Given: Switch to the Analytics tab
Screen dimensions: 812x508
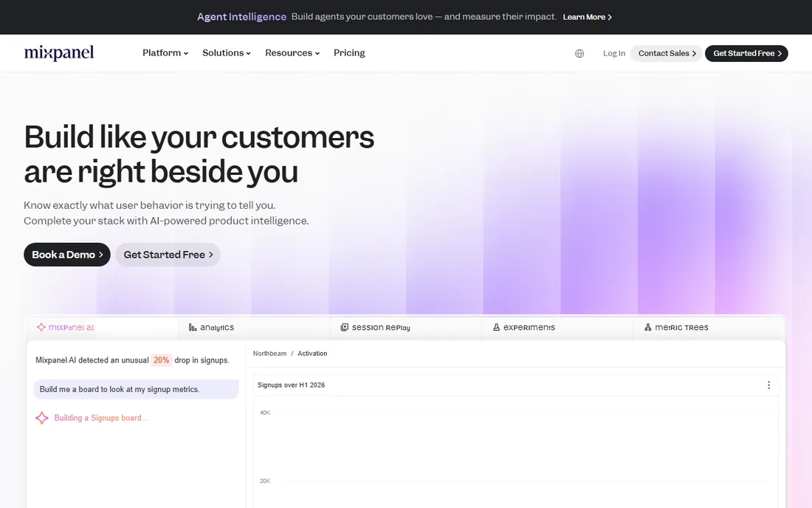Looking at the screenshot, I should (254, 327).
